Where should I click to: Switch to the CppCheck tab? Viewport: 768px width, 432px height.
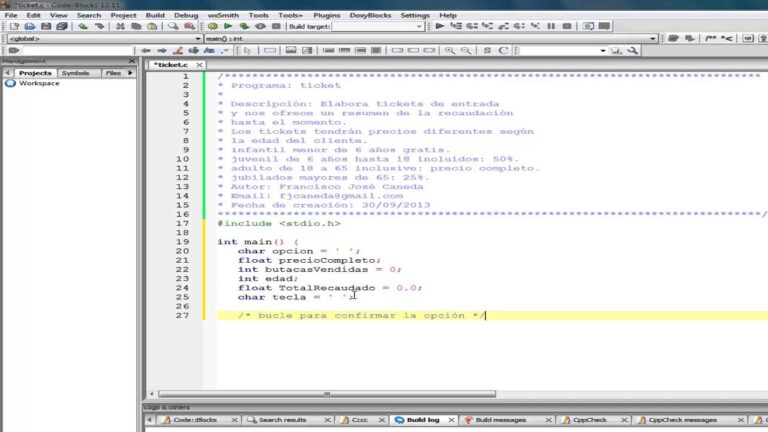(589, 420)
